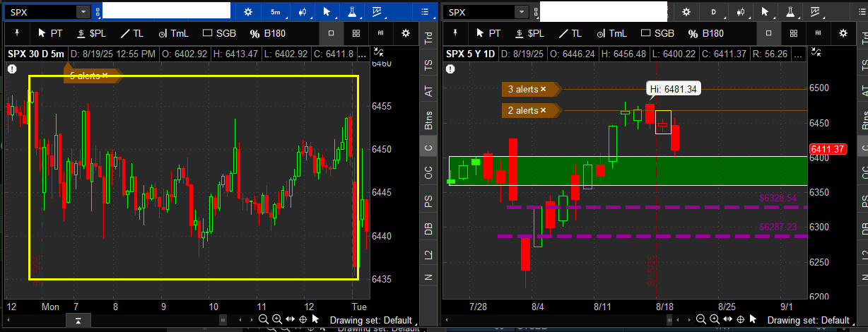Open the 5m timeframe selector

click(276, 12)
